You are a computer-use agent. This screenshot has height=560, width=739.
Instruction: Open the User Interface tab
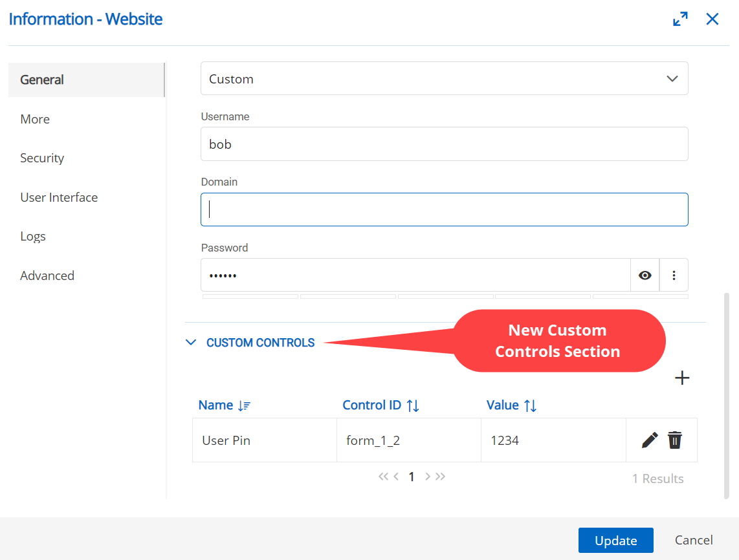click(x=59, y=198)
